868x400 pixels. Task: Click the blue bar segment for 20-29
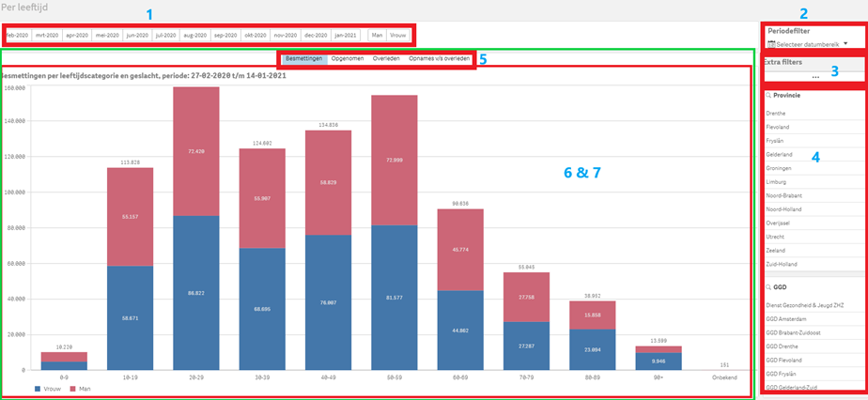click(x=196, y=296)
